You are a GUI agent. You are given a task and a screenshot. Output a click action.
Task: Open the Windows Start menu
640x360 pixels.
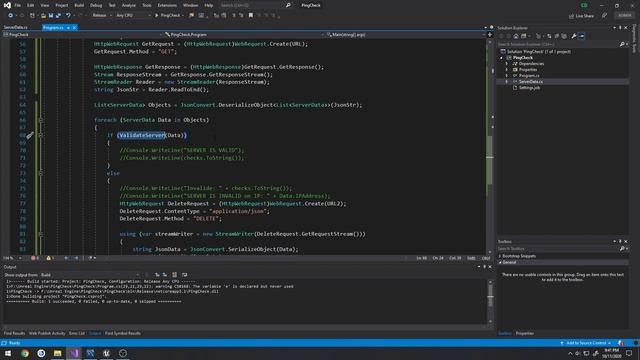(8, 353)
